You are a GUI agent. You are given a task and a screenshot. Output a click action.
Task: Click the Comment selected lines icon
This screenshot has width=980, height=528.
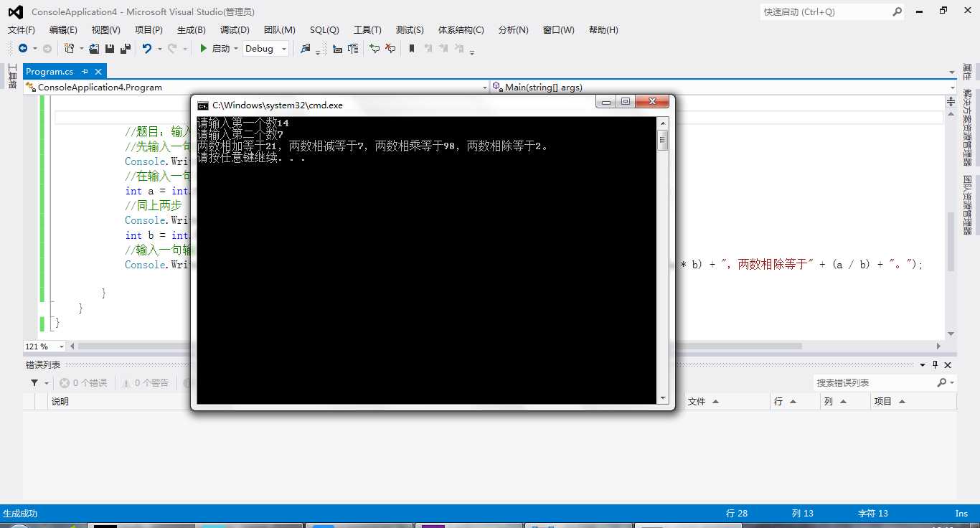coord(374,48)
